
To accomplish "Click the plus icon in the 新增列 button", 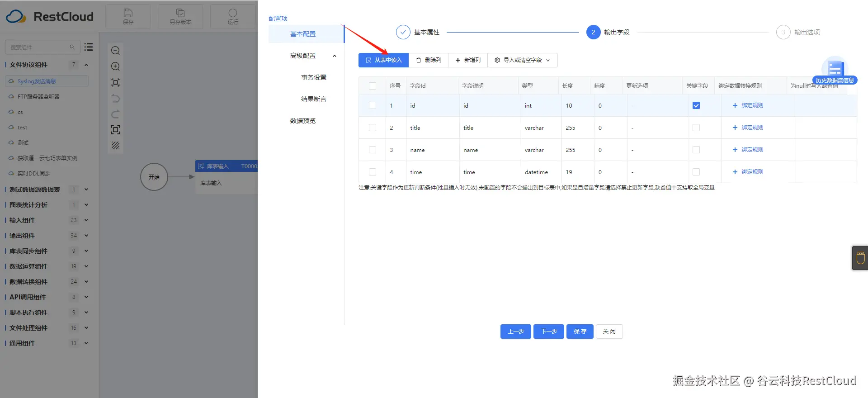I will (x=458, y=60).
